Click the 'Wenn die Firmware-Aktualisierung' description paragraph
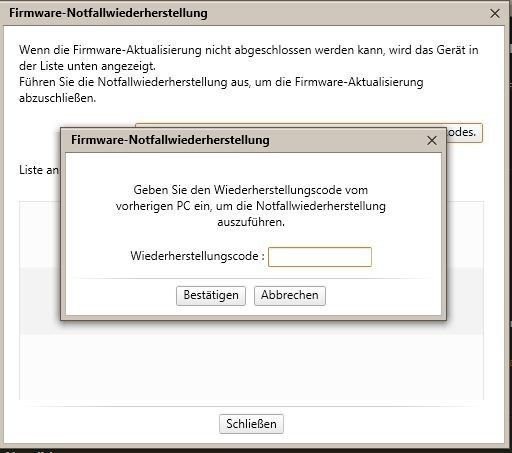 [249, 58]
